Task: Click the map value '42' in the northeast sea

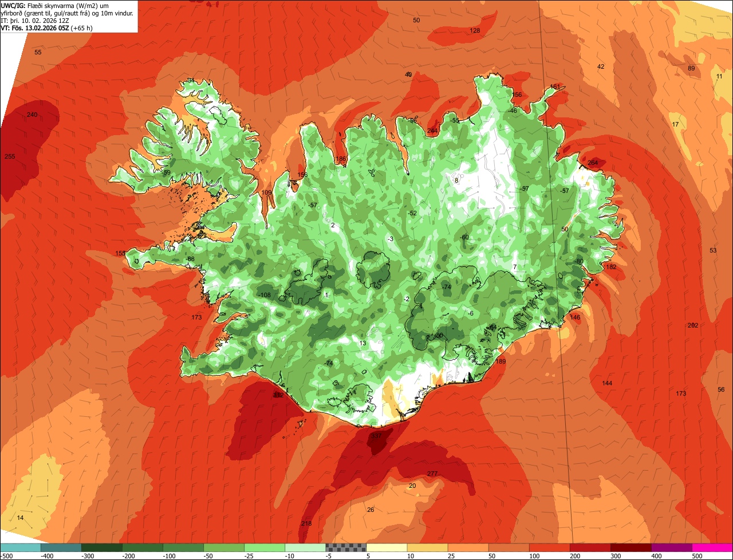Action: 601,66
